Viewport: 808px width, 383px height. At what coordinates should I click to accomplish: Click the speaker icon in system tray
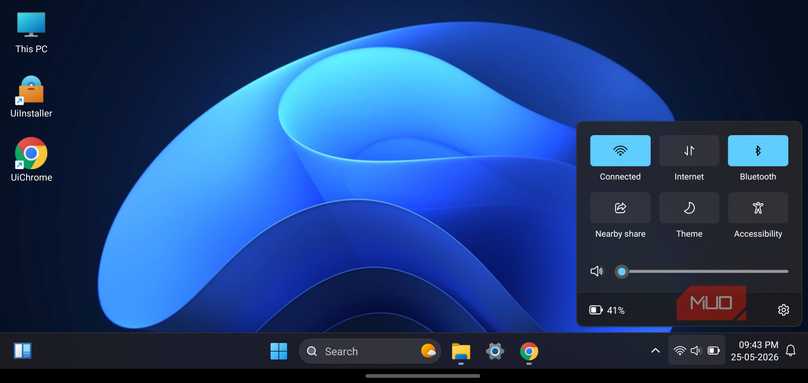pyautogui.click(x=696, y=351)
